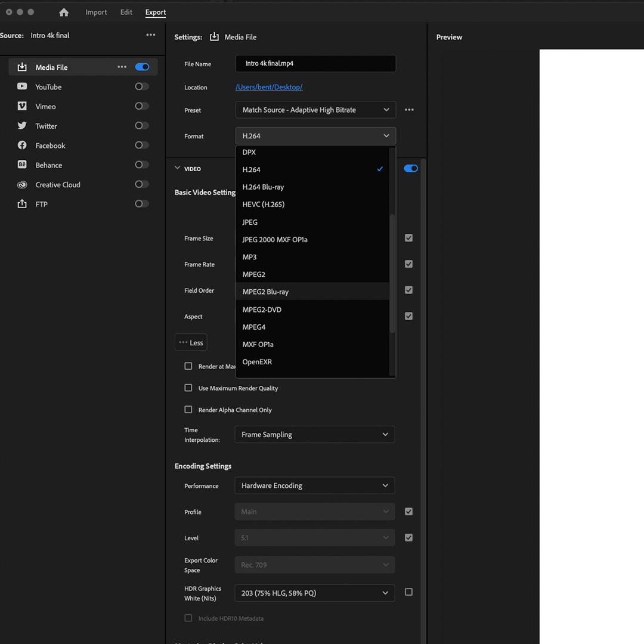Check Use Maximum Render Quality

(188, 388)
